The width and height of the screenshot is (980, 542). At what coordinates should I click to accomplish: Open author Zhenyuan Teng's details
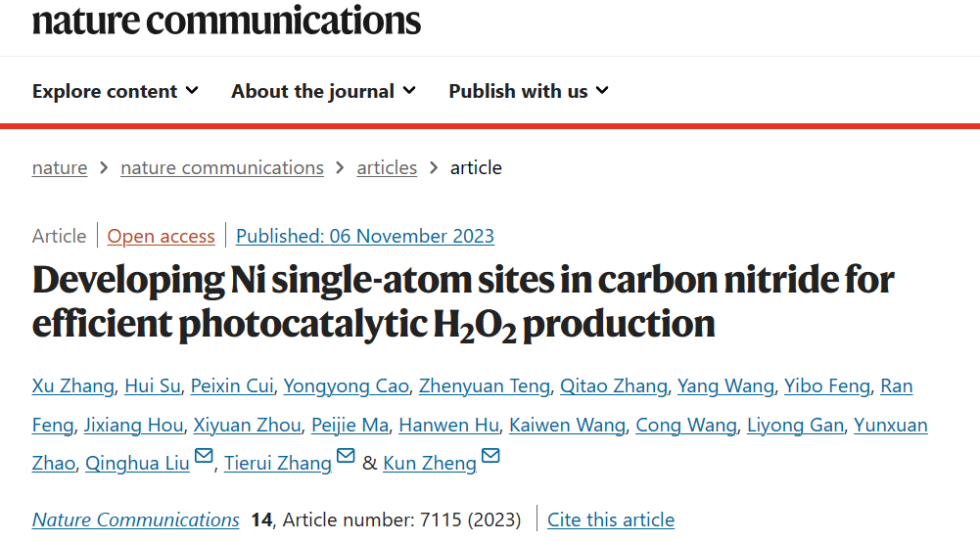click(485, 385)
